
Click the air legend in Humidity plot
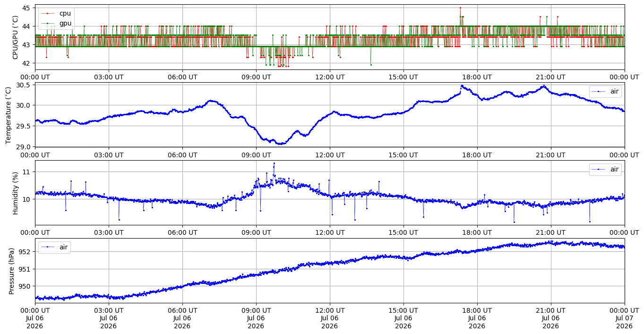[605, 170]
